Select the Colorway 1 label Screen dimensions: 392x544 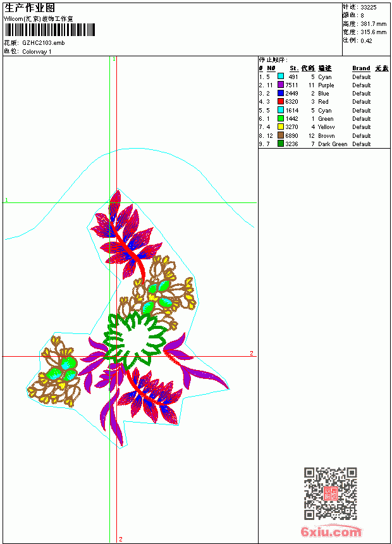[x=37, y=52]
